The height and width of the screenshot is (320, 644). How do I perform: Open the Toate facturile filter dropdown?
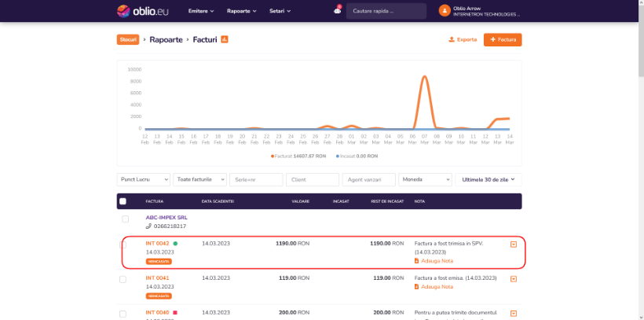tap(200, 180)
